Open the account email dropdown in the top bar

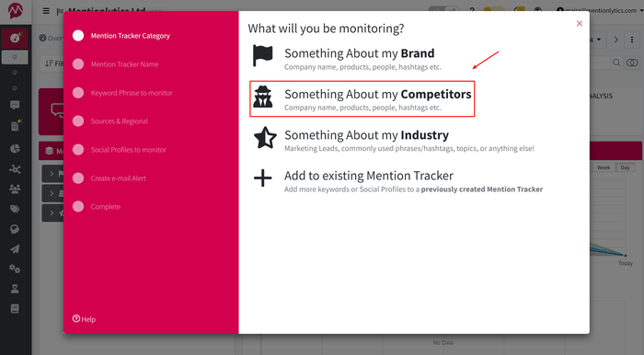pyautogui.click(x=600, y=10)
